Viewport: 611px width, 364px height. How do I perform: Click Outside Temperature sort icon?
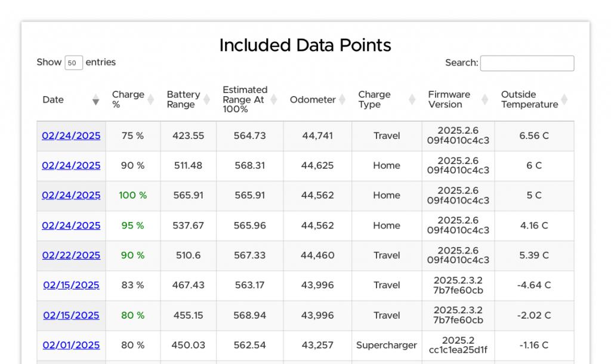click(x=564, y=100)
